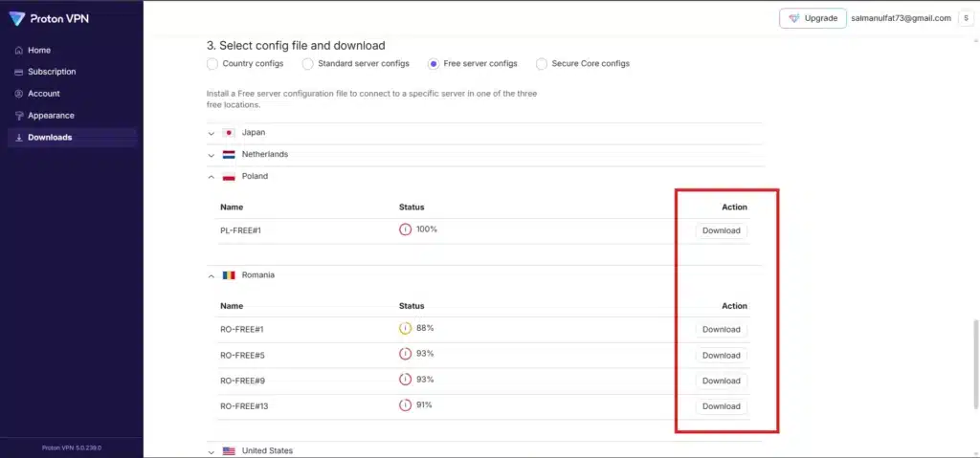Click the RO-FREE#9 server name
The height and width of the screenshot is (458, 980).
[x=242, y=382]
